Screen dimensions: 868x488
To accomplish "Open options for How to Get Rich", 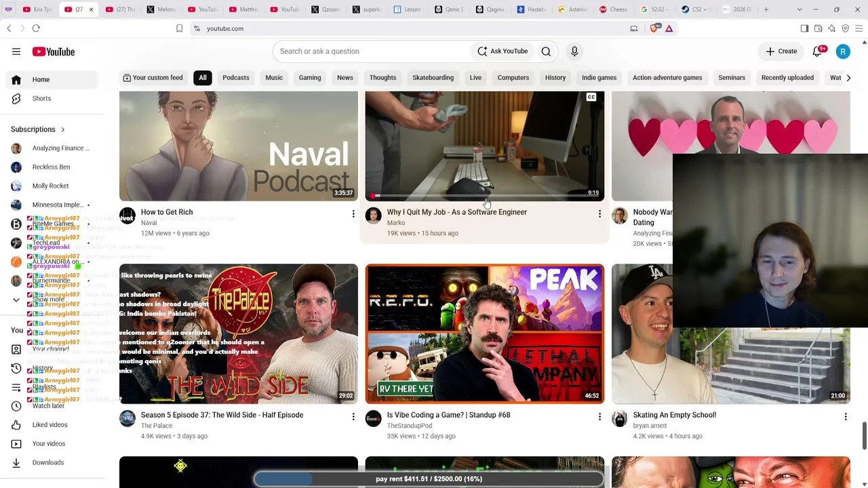I will (353, 214).
